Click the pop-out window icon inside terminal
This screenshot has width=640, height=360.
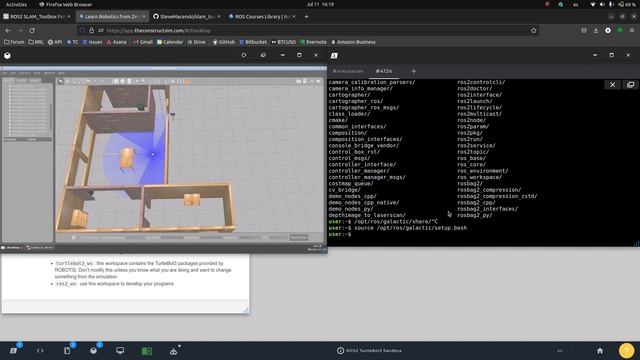(x=630, y=84)
